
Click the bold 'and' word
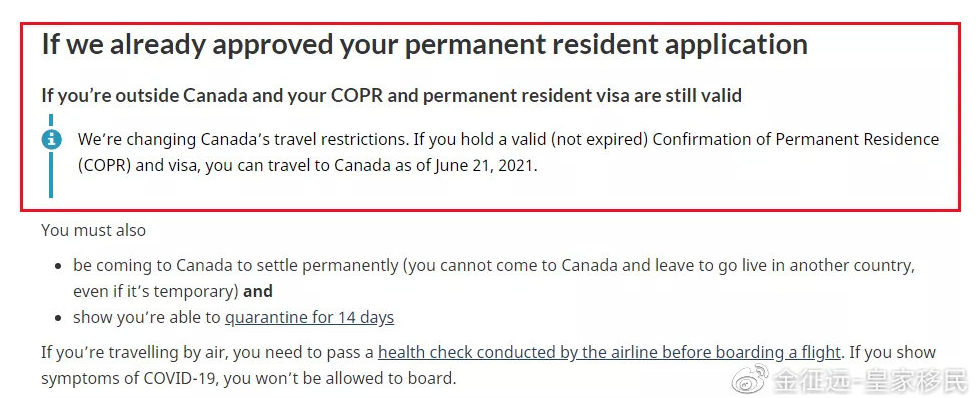pos(258,291)
